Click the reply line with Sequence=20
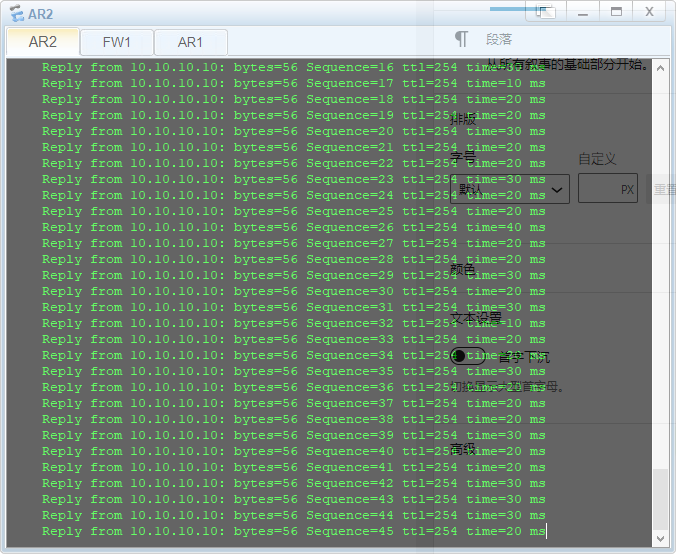Screen dimensions: 676x554 coord(293,131)
